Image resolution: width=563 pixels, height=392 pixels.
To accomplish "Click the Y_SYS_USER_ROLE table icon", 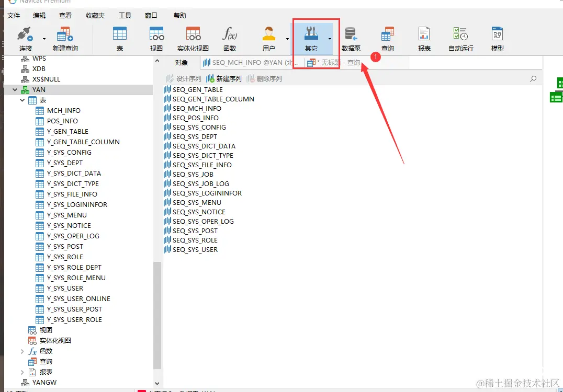I will click(x=39, y=319).
